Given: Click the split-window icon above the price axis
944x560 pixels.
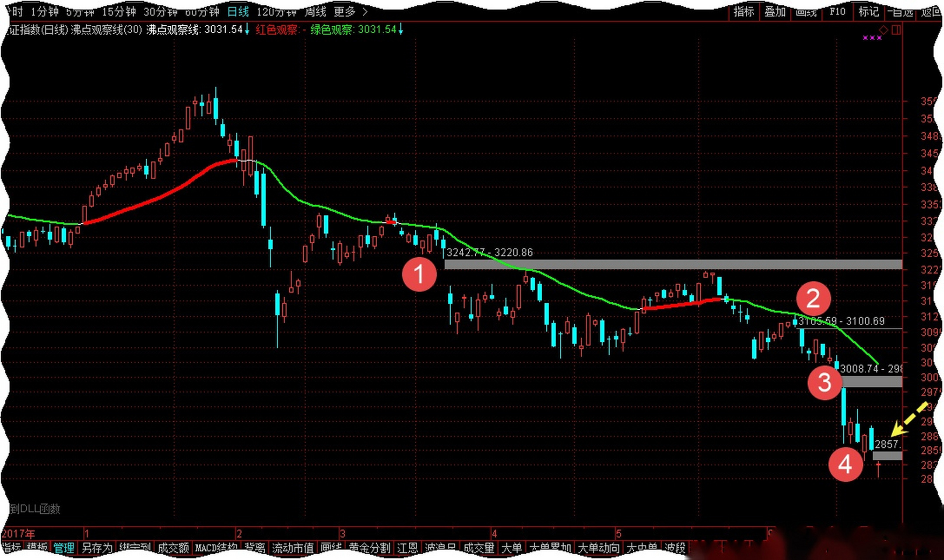Looking at the screenshot, I should coord(896,30).
